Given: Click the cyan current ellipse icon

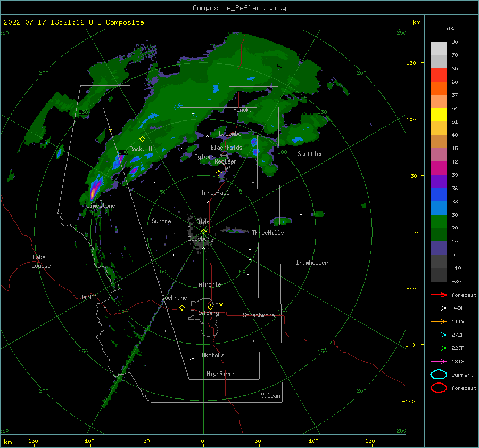Looking at the screenshot, I should tap(439, 374).
